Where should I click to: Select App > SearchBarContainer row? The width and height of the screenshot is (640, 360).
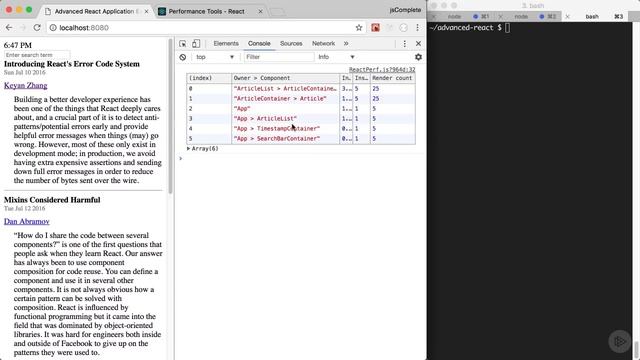(301, 139)
